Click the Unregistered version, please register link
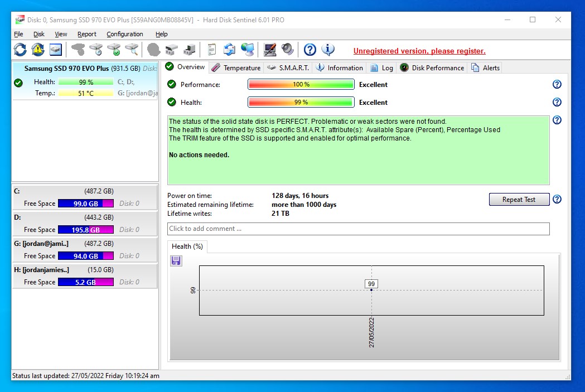Screen dimensions: 585x392 [419, 51]
